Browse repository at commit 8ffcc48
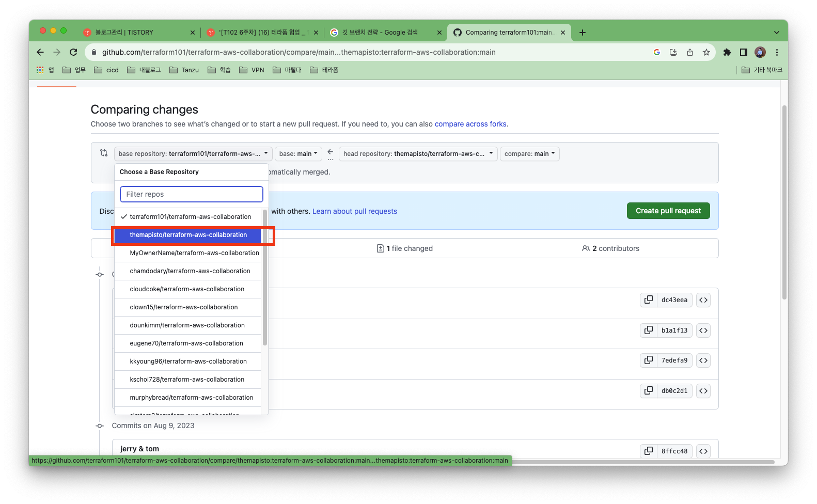Viewport: 817px width, 504px height. pos(703,451)
